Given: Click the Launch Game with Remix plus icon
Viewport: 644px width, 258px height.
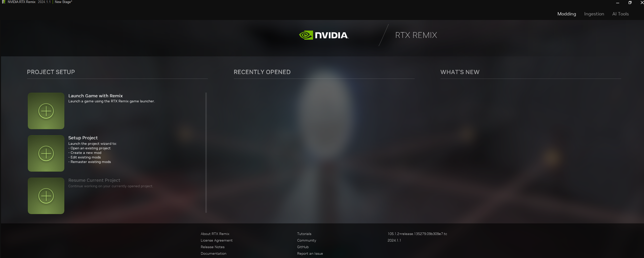Looking at the screenshot, I should click(46, 111).
